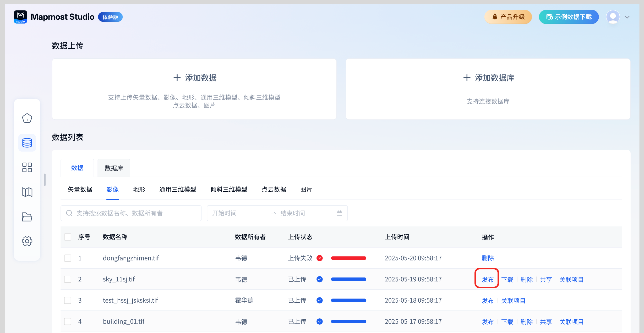
Task: Click the 产品升级 upgrade button
Action: pos(508,17)
